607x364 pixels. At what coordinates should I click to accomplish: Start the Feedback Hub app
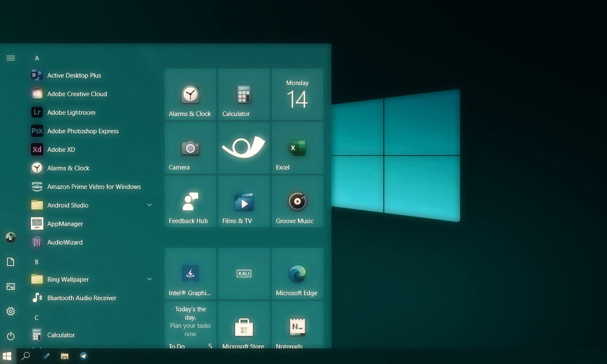coord(190,202)
